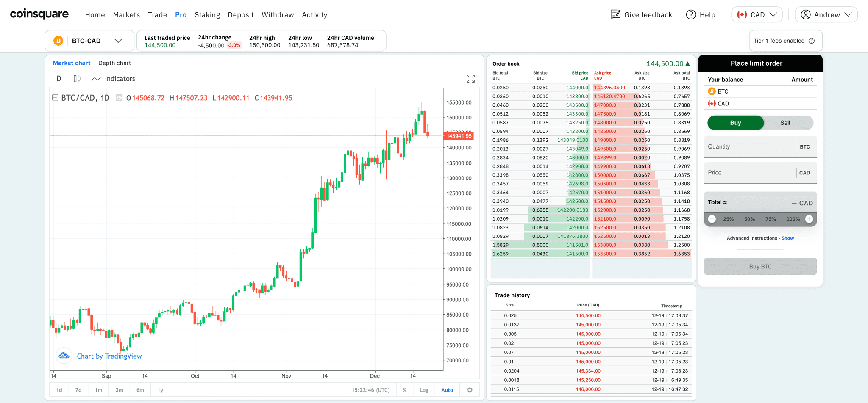Click the fullscreen chart expand icon
Screen dimensions: 868x403
(470, 79)
